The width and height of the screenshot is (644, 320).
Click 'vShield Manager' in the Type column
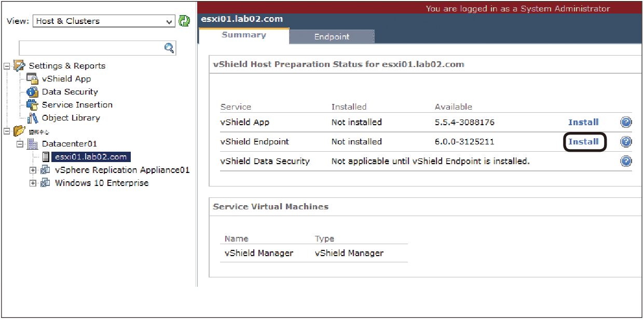(349, 254)
